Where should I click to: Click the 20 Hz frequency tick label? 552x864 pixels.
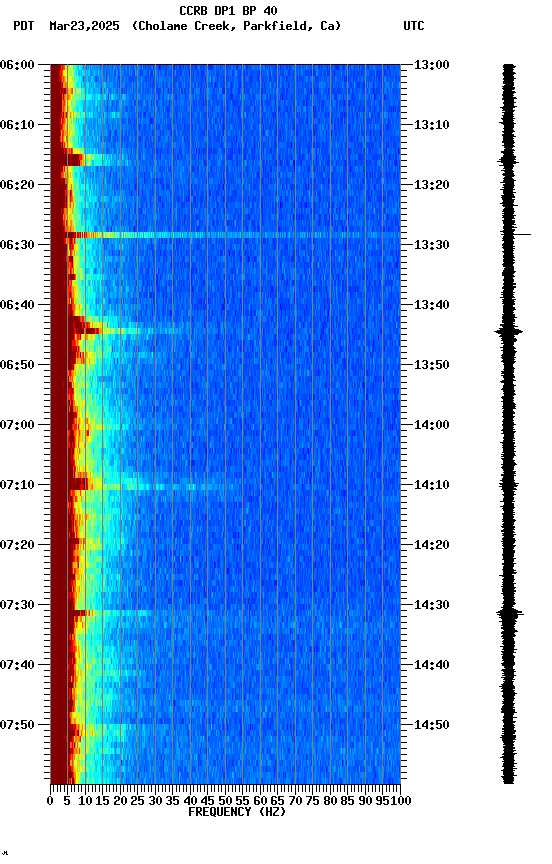(x=120, y=801)
